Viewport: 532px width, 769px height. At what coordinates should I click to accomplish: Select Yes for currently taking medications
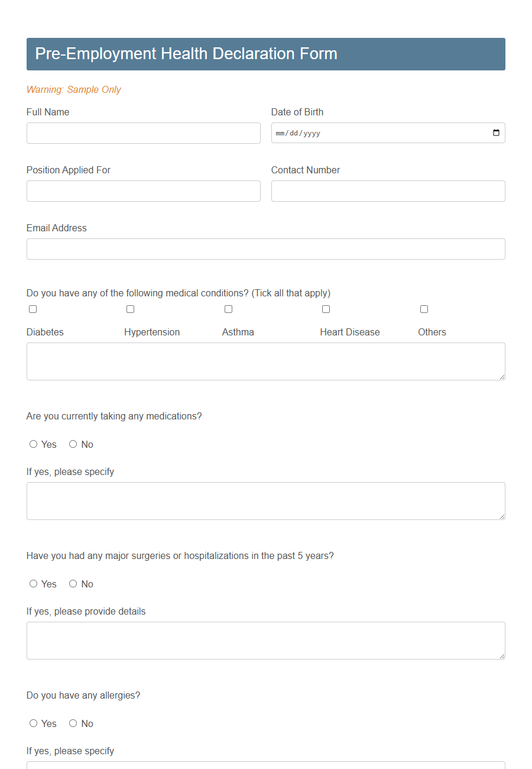33,444
